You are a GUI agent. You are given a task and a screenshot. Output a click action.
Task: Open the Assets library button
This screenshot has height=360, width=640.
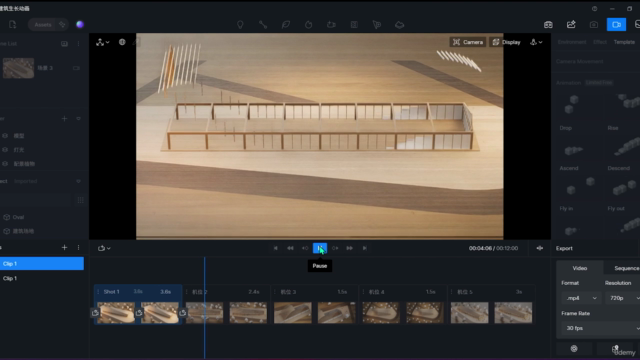[x=42, y=24]
